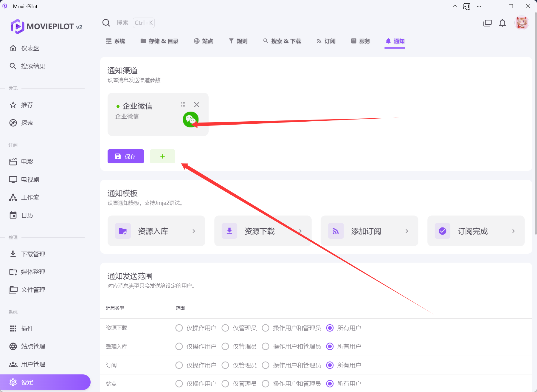The image size is (537, 392).
Task: Select 操作用户和管理员 for 订阅 row
Action: (266, 365)
